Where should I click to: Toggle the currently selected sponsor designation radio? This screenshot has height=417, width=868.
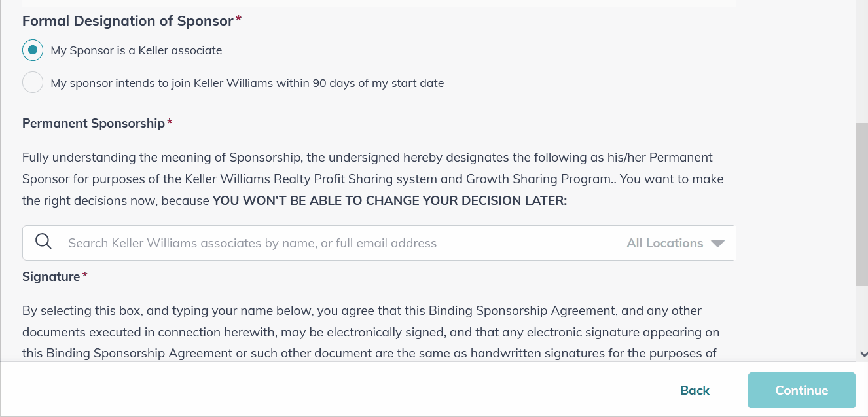(33, 50)
